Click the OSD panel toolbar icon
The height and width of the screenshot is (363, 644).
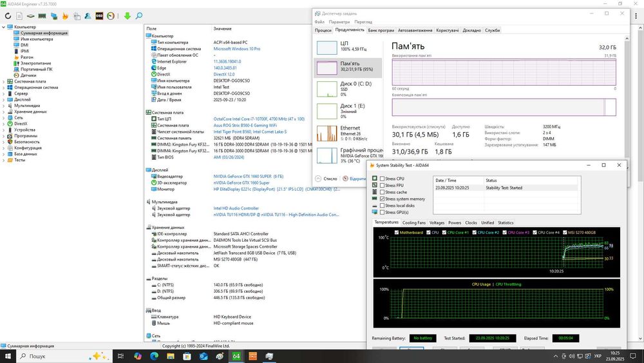point(99,16)
